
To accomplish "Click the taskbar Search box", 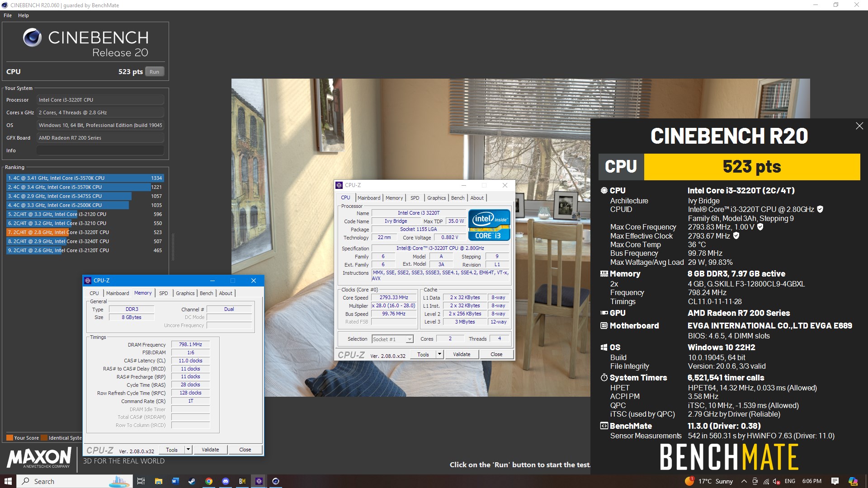I will coord(75,481).
